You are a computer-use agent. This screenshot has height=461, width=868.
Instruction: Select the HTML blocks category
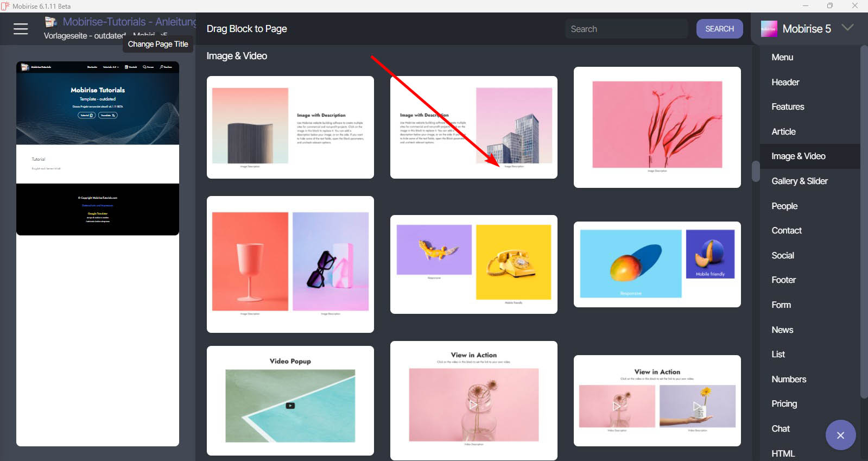(x=783, y=453)
